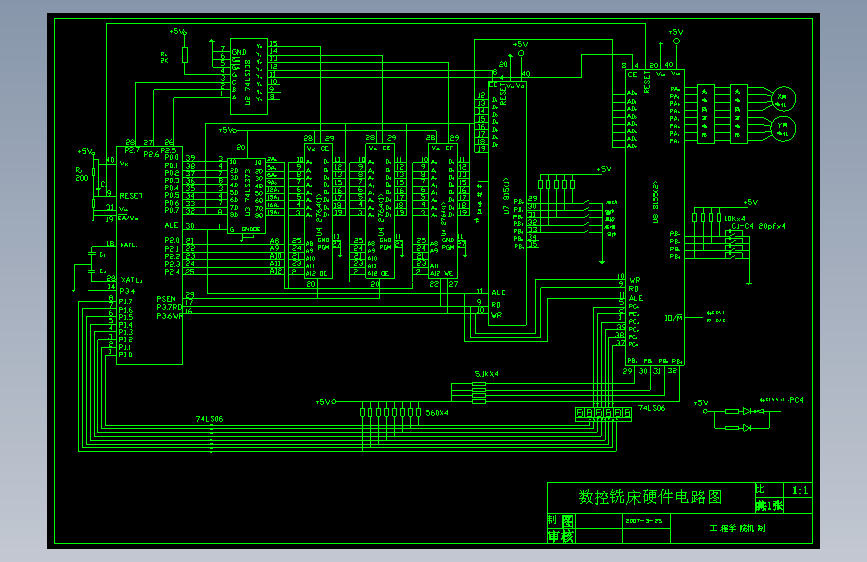
Task: Select the 1:1 scale cell
Action: pyautogui.click(x=798, y=490)
